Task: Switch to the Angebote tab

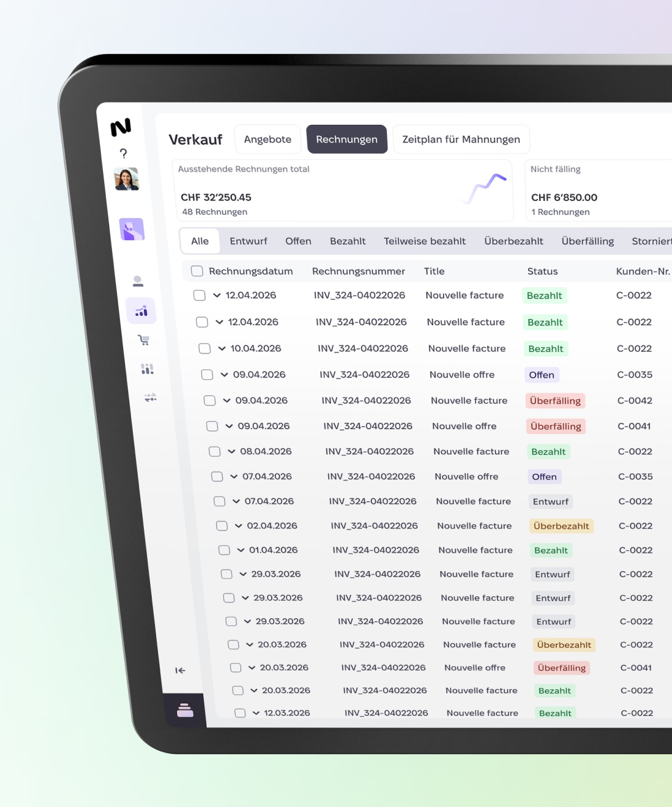Action: (268, 139)
